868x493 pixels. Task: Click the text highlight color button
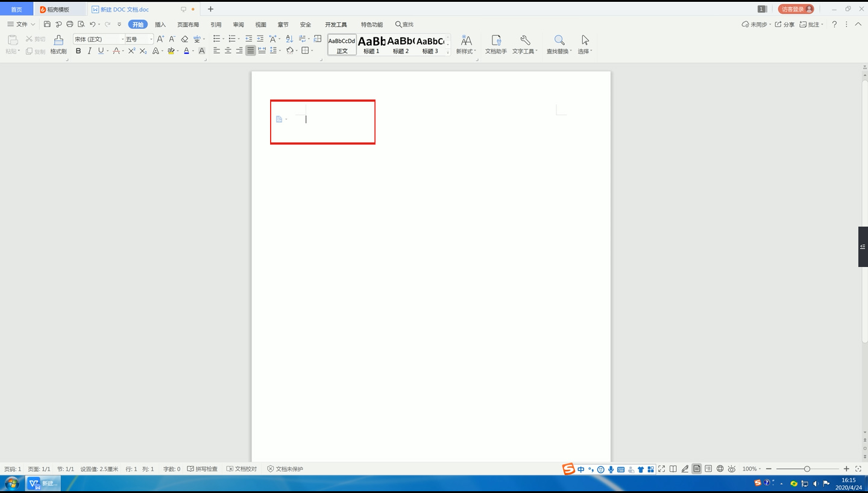pyautogui.click(x=171, y=51)
